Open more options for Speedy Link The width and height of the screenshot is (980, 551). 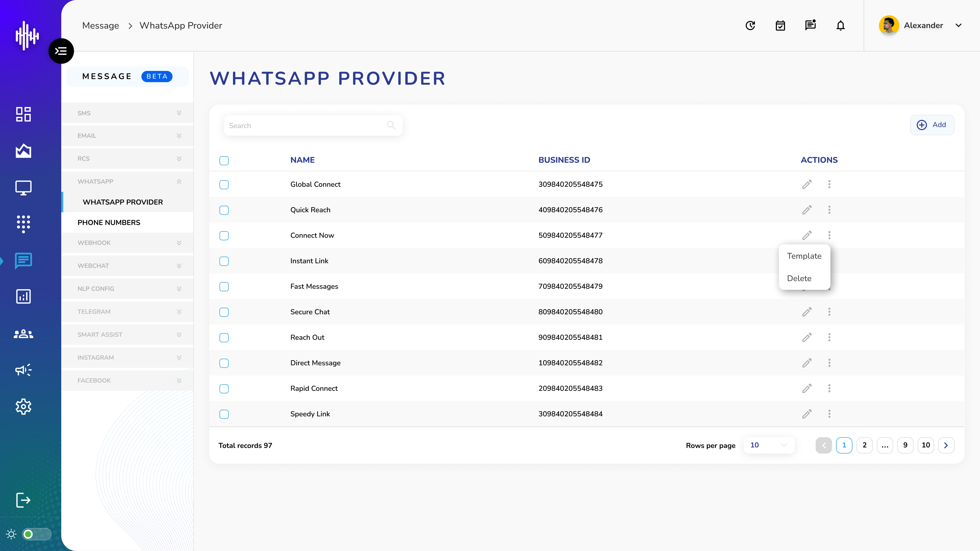coord(829,414)
